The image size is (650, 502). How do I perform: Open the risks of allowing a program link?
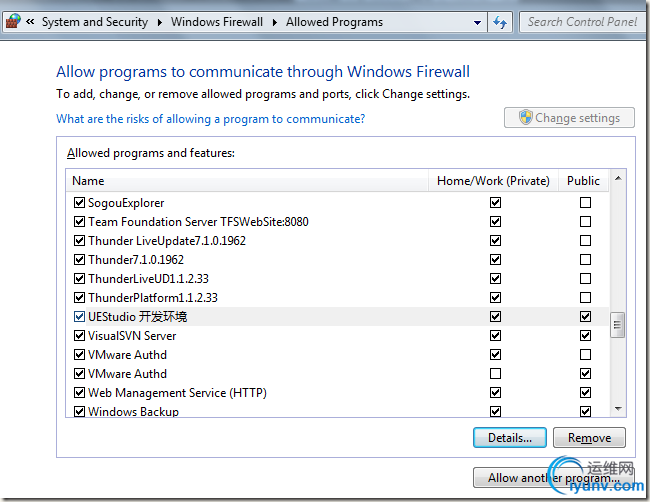[x=211, y=119]
